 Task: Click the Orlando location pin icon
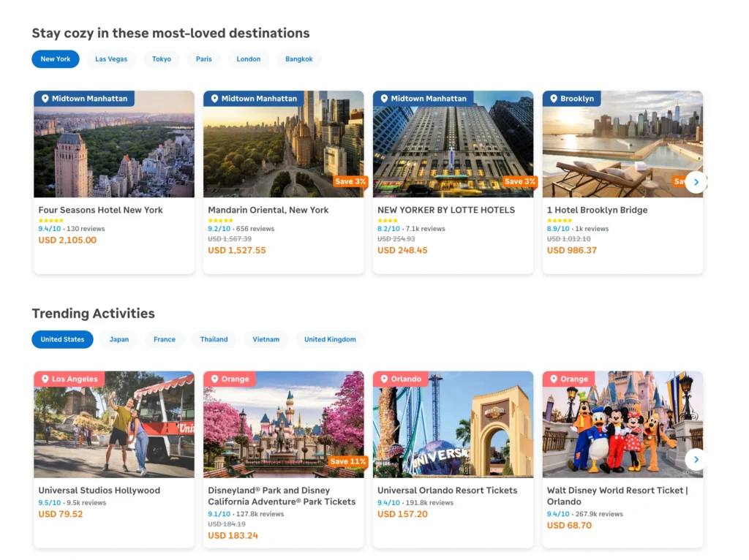tap(384, 379)
